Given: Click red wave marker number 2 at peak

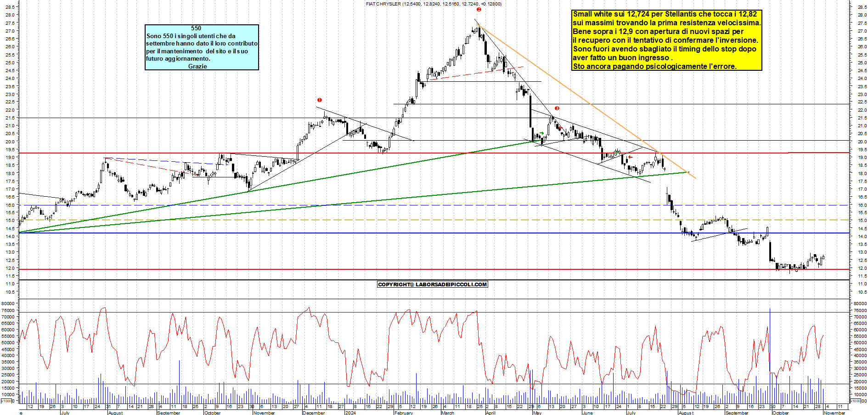Looking at the screenshot, I should [479, 9].
